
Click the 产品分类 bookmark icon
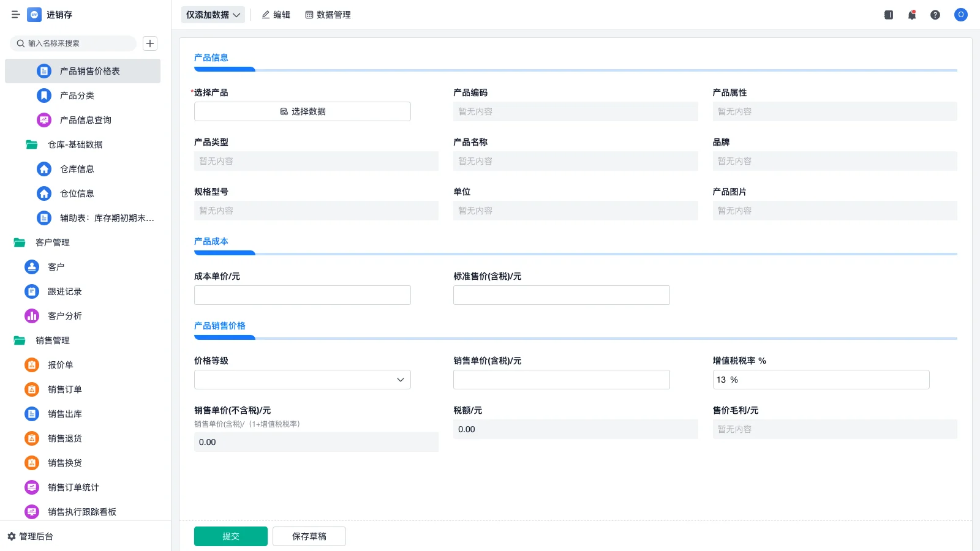44,96
